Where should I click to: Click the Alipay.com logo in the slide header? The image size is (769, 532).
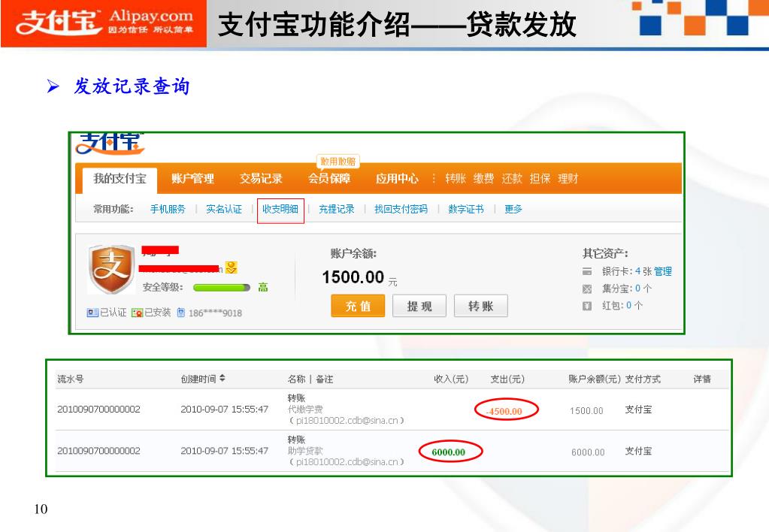click(x=104, y=23)
